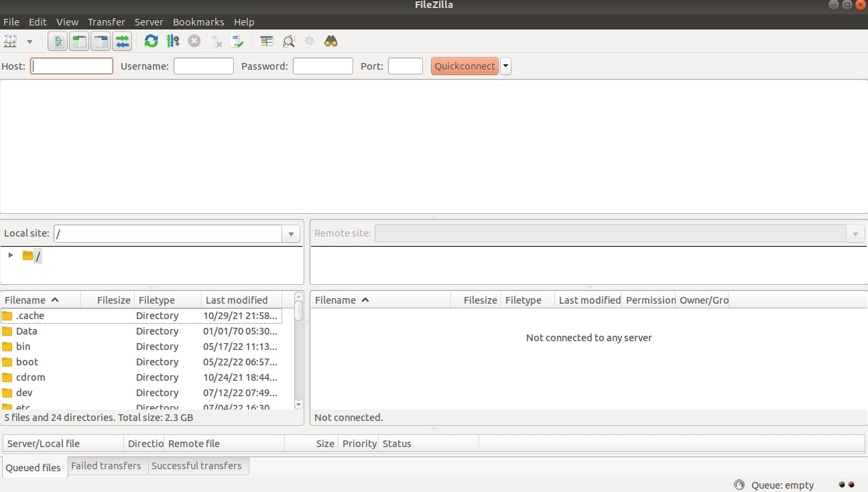The width and height of the screenshot is (868, 492).
Task: Open the Server menu
Action: [x=149, y=21]
